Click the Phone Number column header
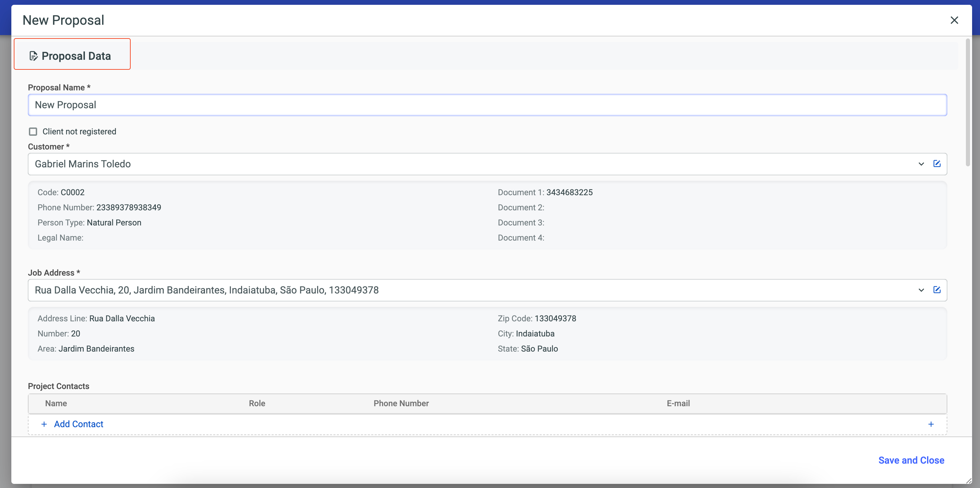This screenshot has height=488, width=980. (x=401, y=403)
